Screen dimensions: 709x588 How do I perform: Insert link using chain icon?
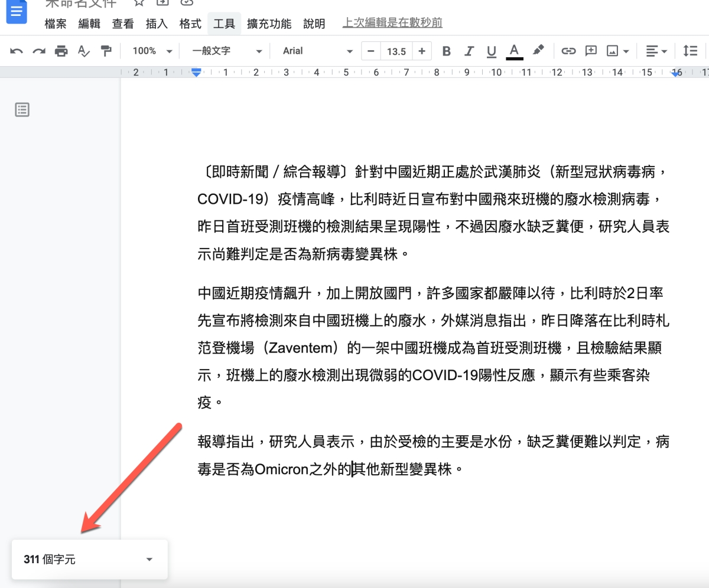[568, 51]
